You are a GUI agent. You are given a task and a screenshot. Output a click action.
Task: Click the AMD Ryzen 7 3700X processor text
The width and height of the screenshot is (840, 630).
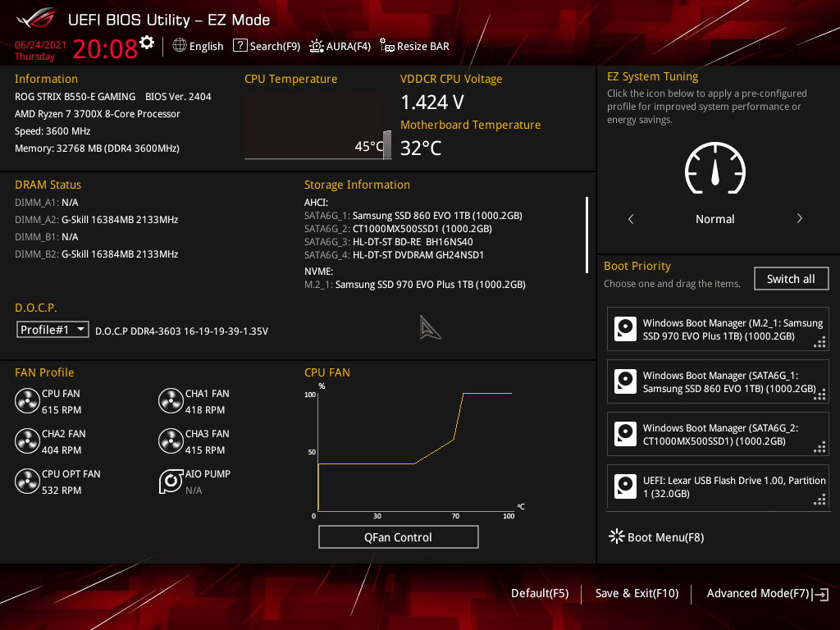97,113
